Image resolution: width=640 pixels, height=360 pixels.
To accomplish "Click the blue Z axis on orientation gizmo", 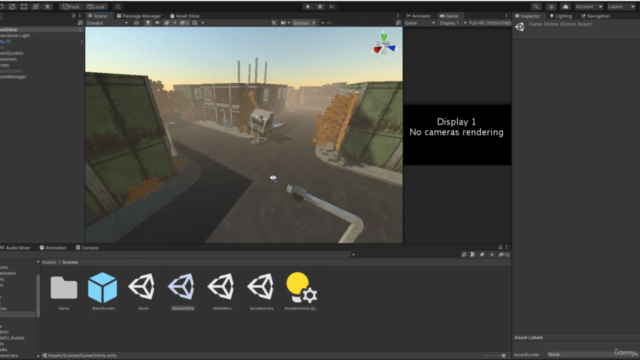I will tap(391, 48).
